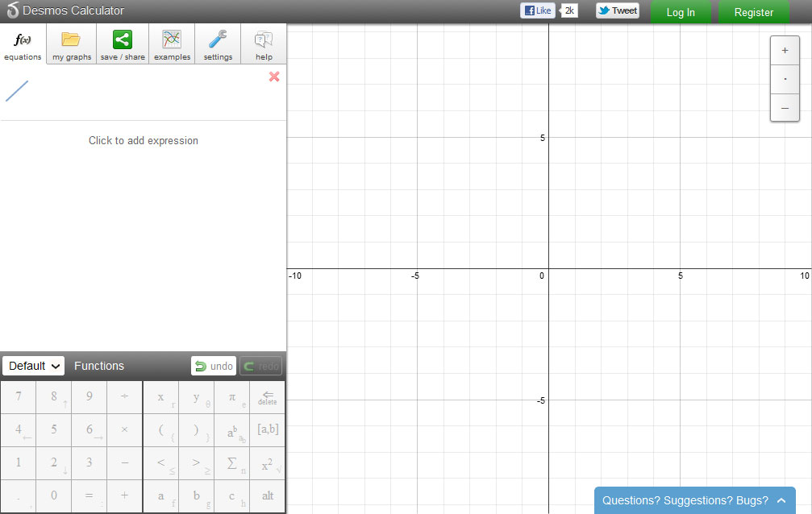Delete the expression with red X
Image resolution: width=812 pixels, height=514 pixels.
(x=274, y=77)
